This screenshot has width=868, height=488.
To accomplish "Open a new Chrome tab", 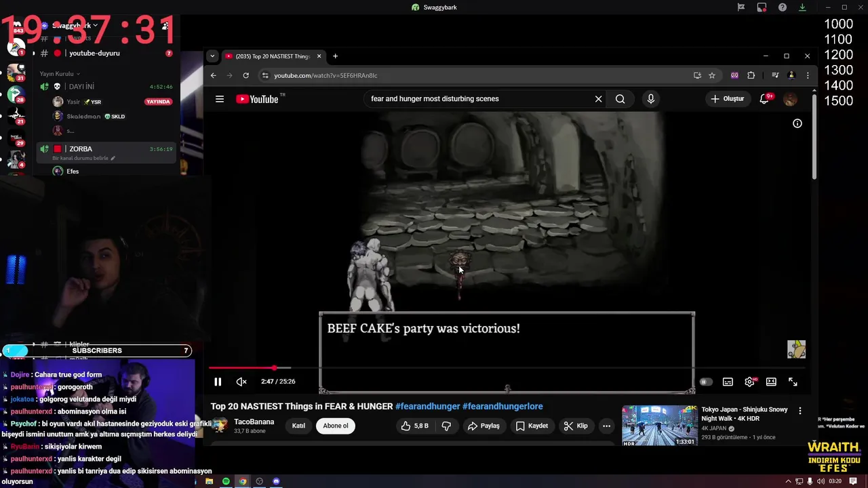I will coord(335,56).
